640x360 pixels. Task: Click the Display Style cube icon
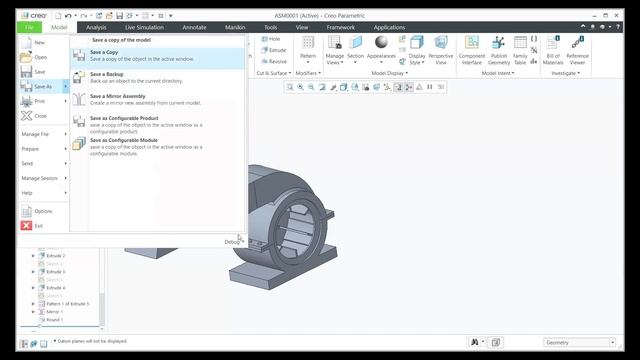pyautogui.click(x=417, y=42)
